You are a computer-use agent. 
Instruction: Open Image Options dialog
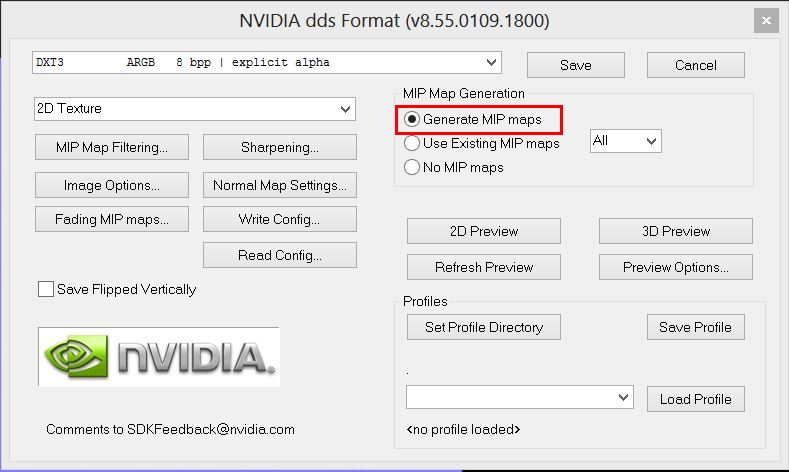click(111, 185)
